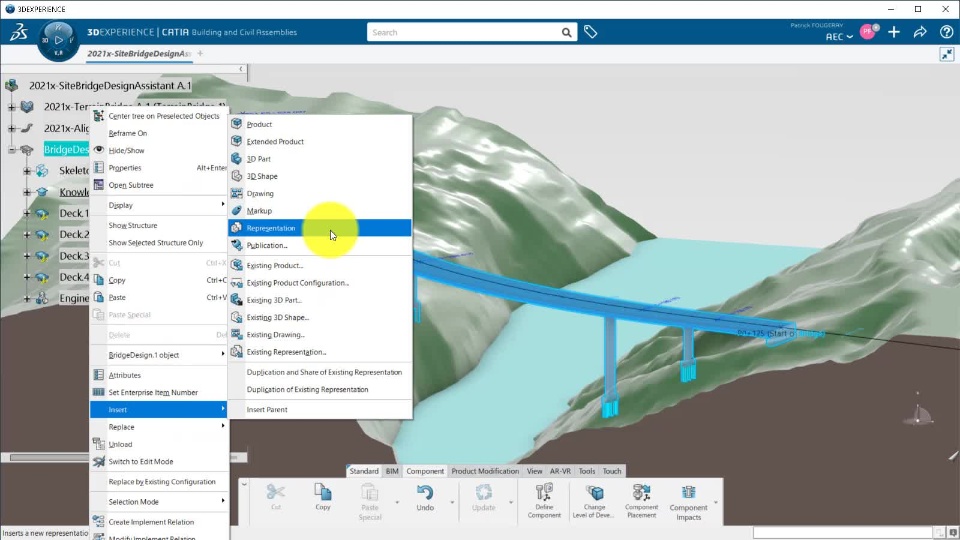
Task: Click the search magnifier icon
Action: click(x=566, y=32)
